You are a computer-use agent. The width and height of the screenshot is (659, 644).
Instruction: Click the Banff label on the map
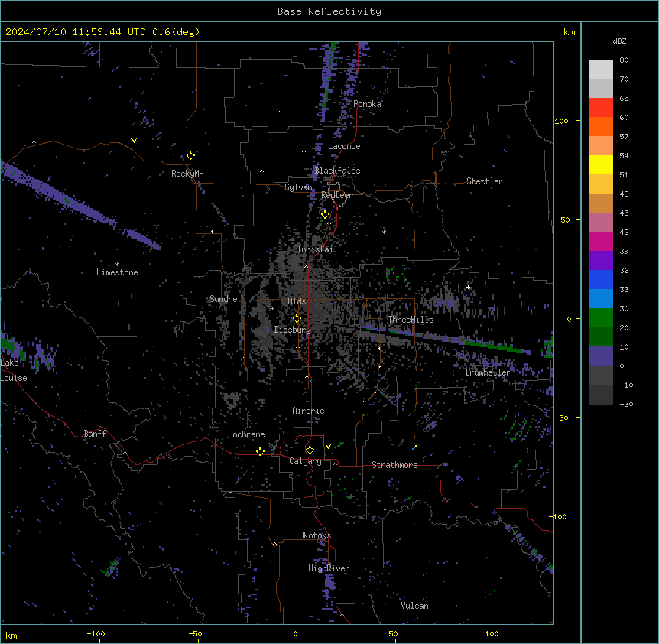pyautogui.click(x=95, y=434)
